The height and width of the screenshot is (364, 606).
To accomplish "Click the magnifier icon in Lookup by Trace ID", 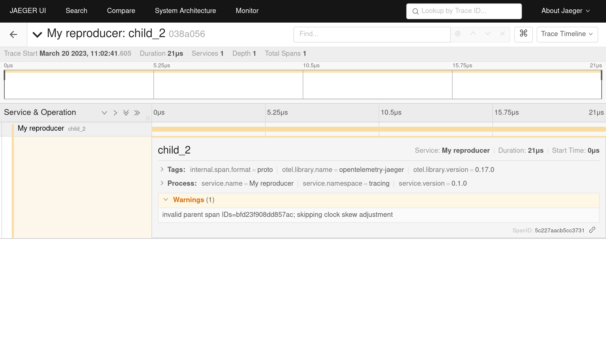I will (x=415, y=11).
